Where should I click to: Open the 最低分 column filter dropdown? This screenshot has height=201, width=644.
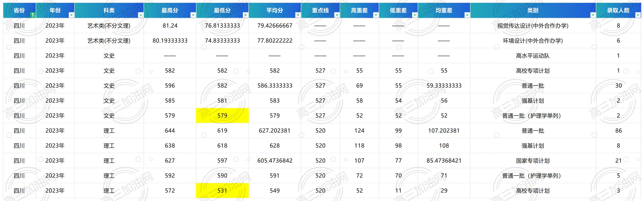245,15
